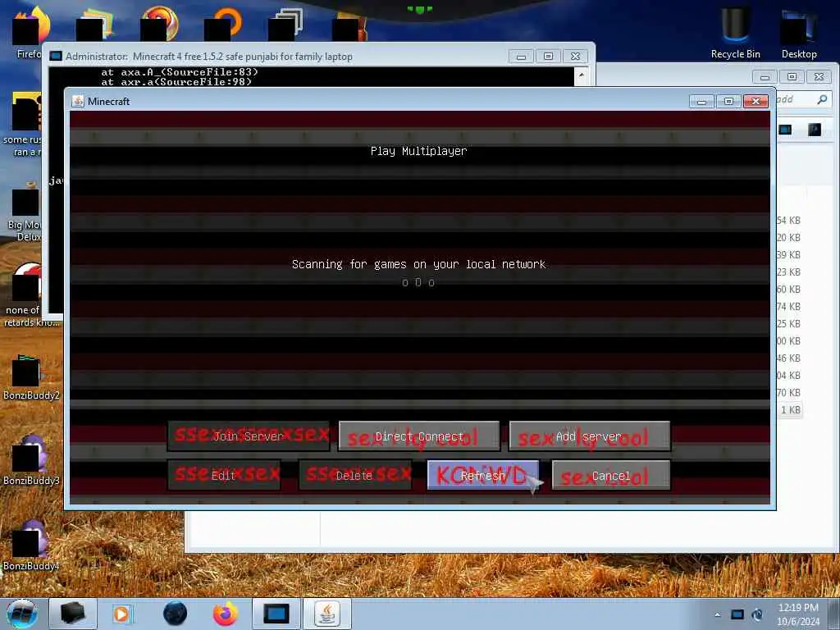Click the dark globe taskbar icon
The height and width of the screenshot is (630, 840).
coord(175,614)
